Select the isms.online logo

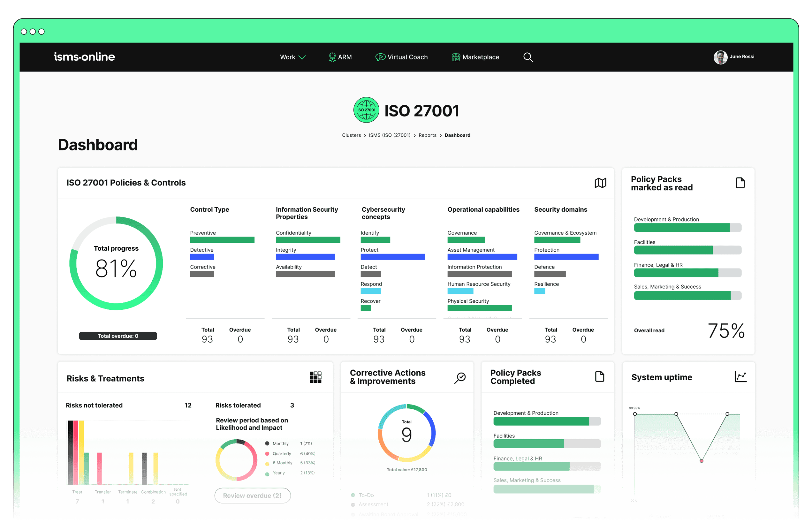(x=84, y=57)
